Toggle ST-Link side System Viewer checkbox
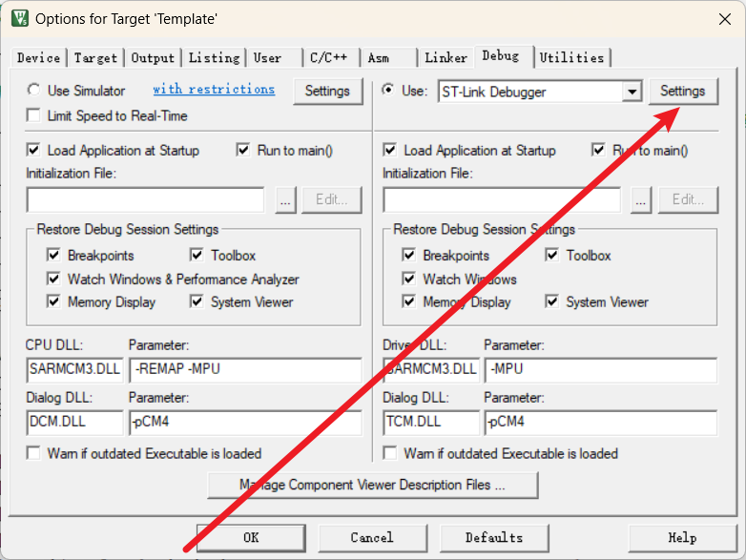The width and height of the screenshot is (746, 560). click(552, 301)
